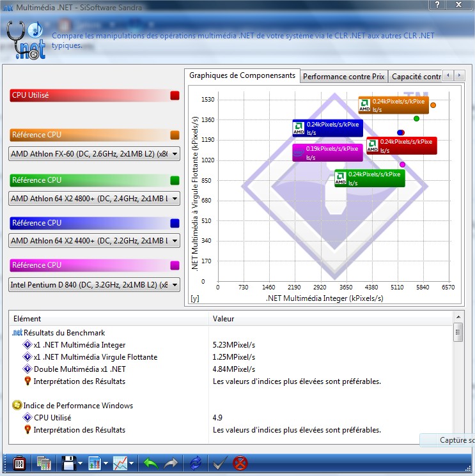
Task: Select the red AMD chart result label
Action: 402,146
